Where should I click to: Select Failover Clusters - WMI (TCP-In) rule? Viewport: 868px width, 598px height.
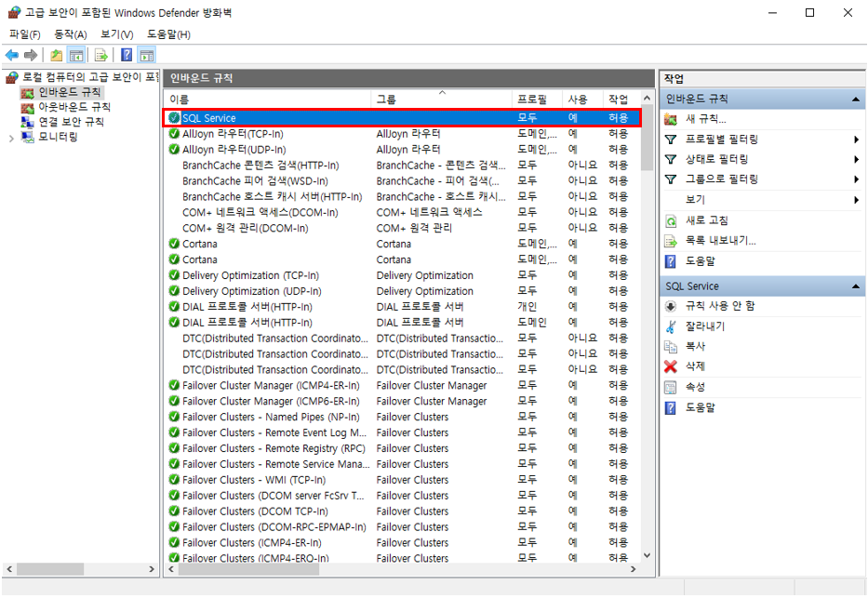(403, 480)
